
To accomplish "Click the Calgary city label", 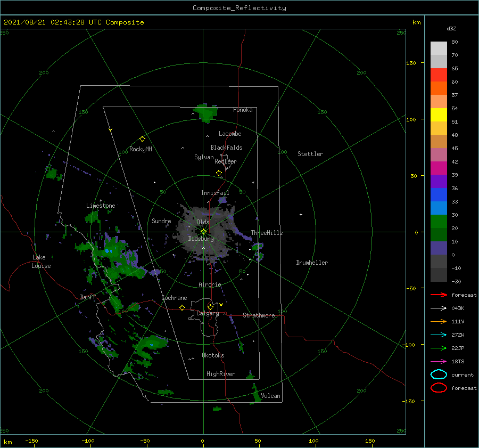I will point(208,313).
